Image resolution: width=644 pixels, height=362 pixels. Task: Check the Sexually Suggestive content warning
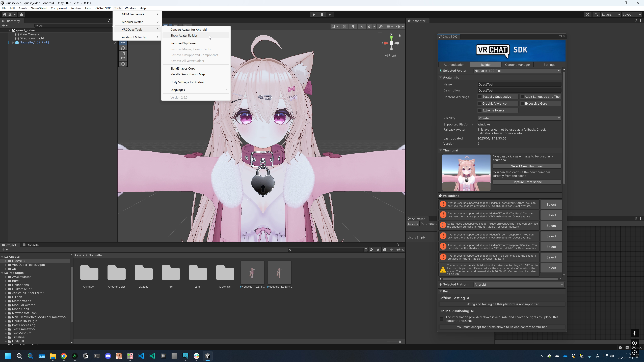(479, 97)
